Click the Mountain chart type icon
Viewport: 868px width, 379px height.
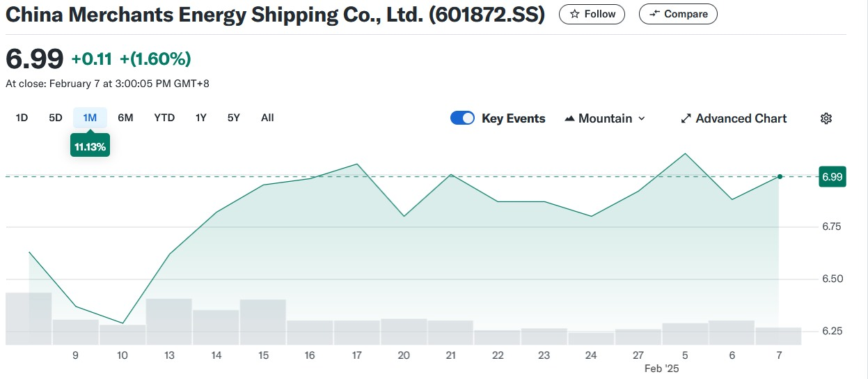[x=569, y=118]
